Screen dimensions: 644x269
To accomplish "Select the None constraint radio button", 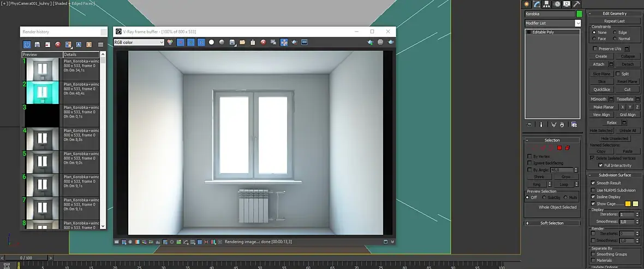I will pos(594,32).
